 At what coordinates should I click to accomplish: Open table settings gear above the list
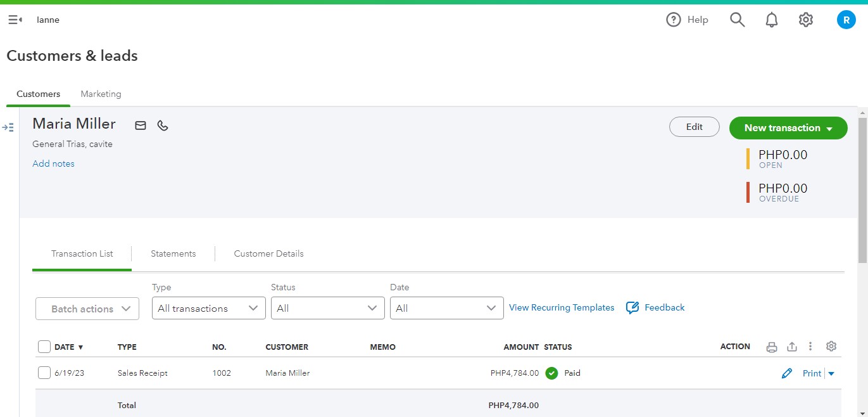click(831, 346)
